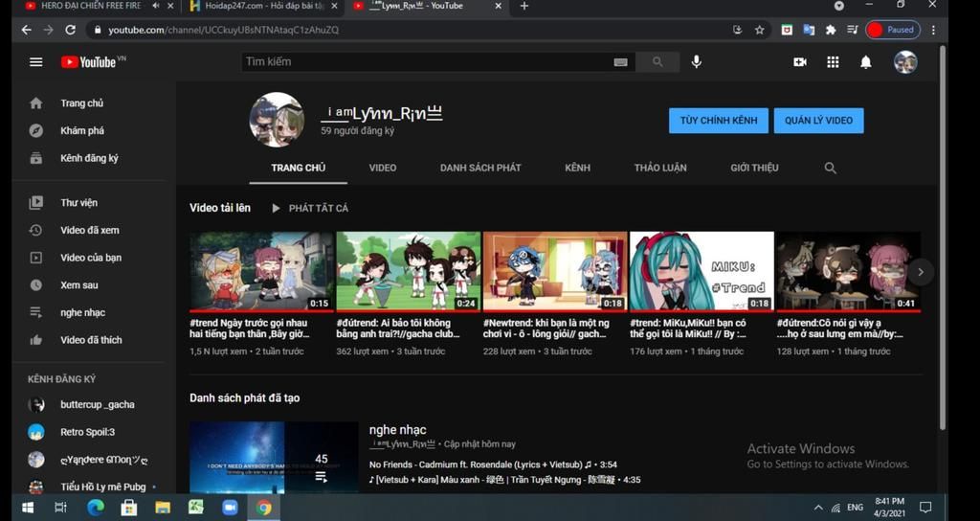
Task: Select the GIỚI THIỆU tab
Action: pyautogui.click(x=754, y=168)
